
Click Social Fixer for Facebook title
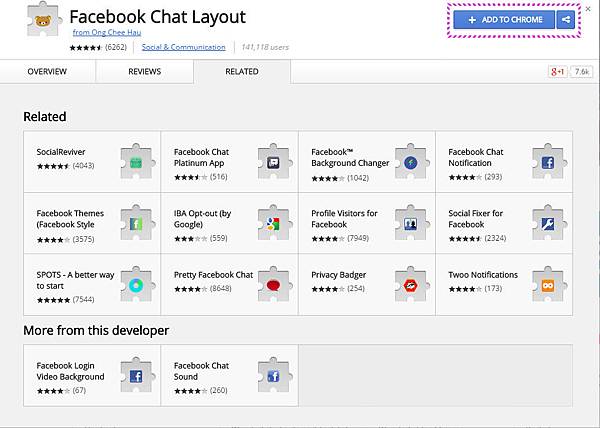click(476, 219)
